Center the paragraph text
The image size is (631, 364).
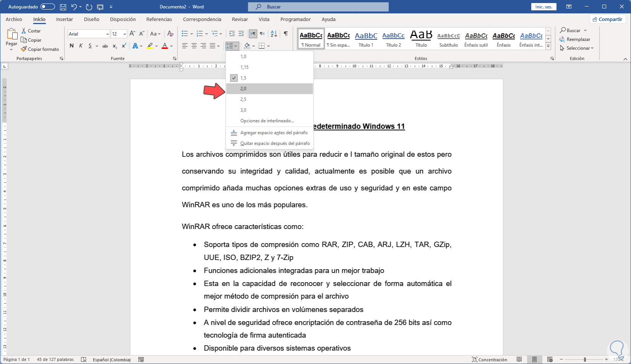tap(194, 46)
